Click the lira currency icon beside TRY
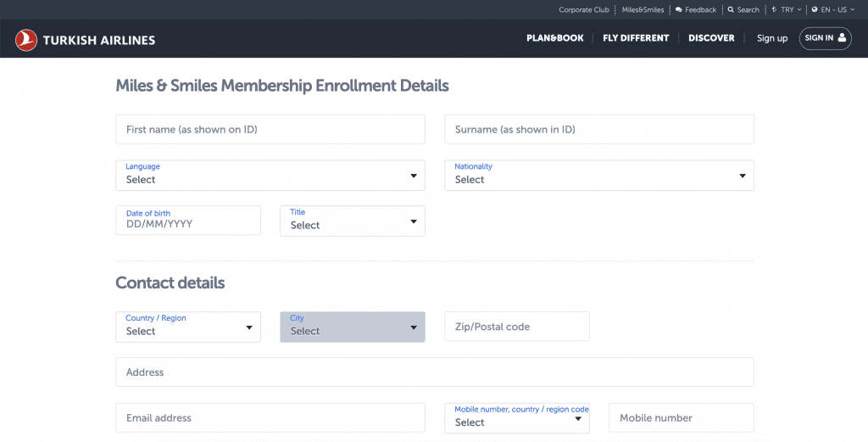This screenshot has height=442, width=868. 774,10
